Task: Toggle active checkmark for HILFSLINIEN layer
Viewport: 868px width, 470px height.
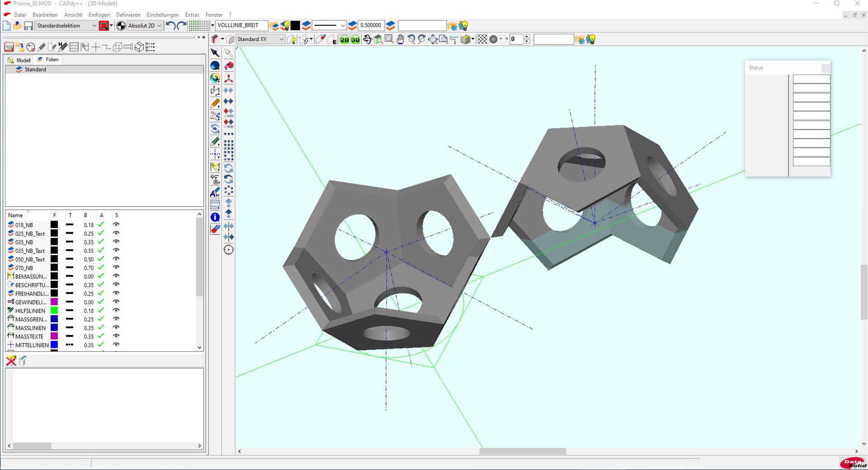Action: pos(101,310)
